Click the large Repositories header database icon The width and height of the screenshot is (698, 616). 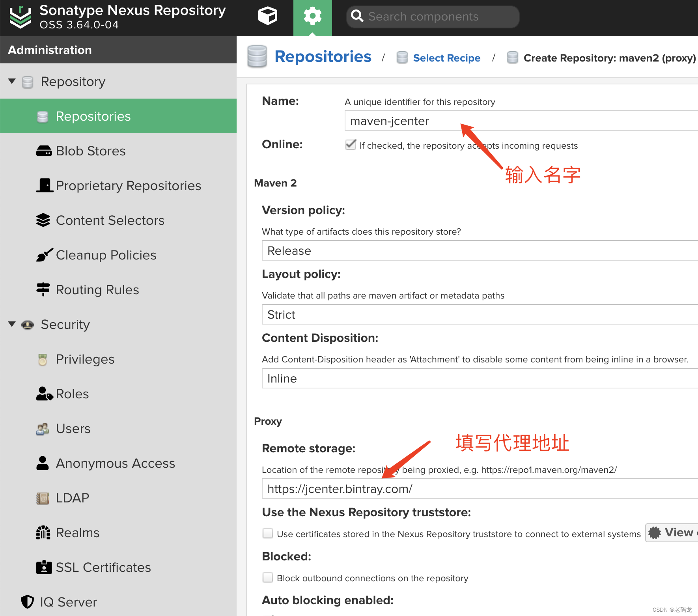257,56
